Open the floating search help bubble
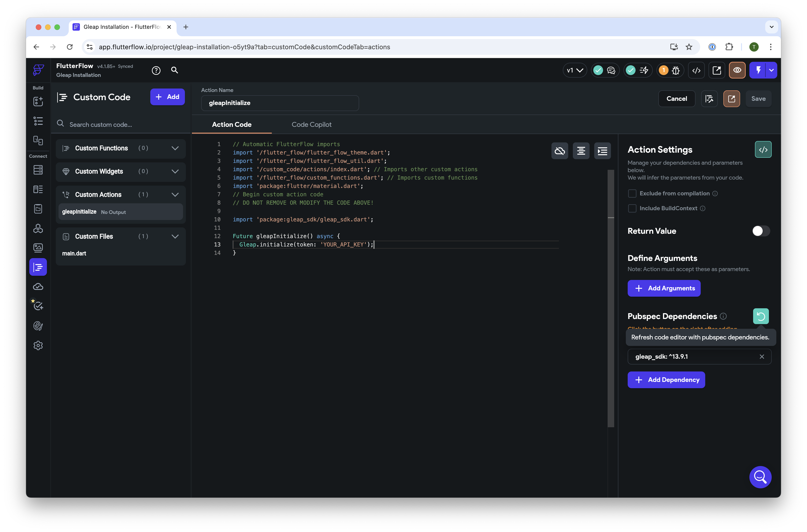The image size is (807, 532). (x=760, y=477)
